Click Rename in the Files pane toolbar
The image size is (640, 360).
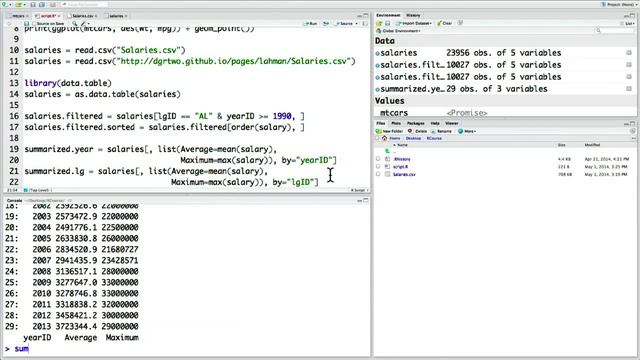[x=441, y=131]
